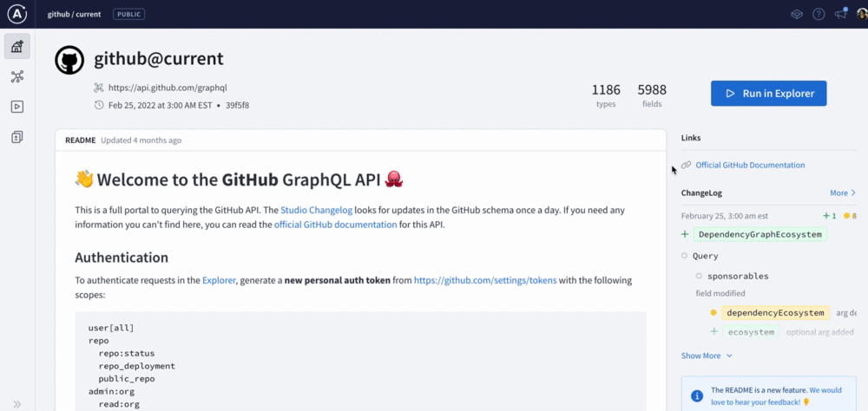Click the Run in Explorer button

tap(769, 94)
